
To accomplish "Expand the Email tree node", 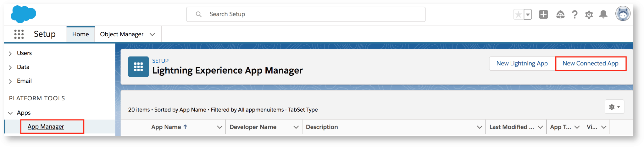I will pos(10,81).
